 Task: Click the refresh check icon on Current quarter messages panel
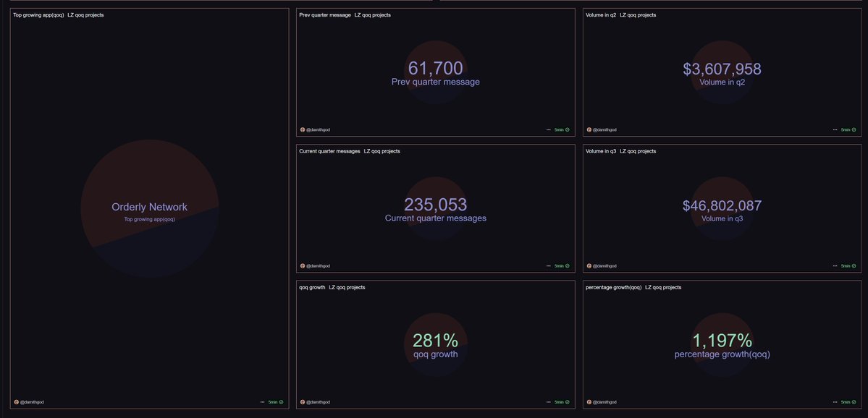(x=568, y=266)
